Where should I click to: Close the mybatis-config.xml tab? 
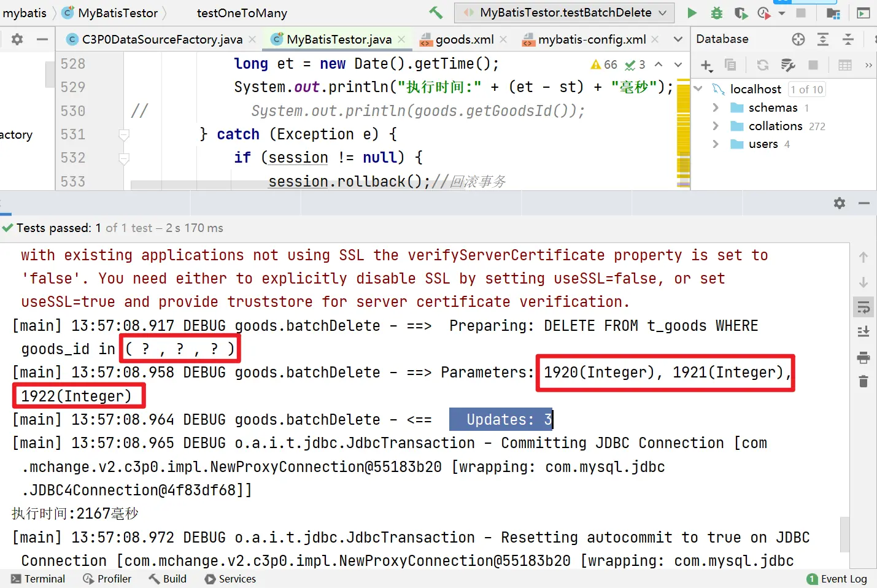click(655, 39)
